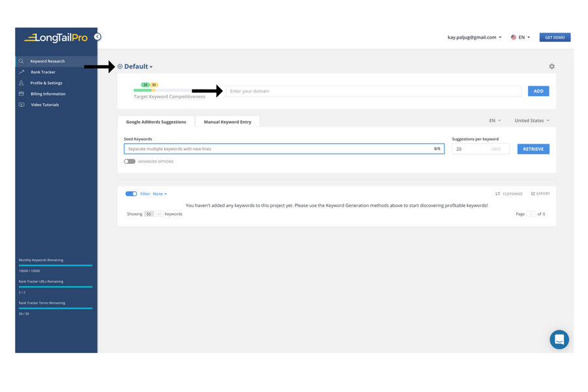Click the 10000 / 10000 value

click(x=29, y=271)
